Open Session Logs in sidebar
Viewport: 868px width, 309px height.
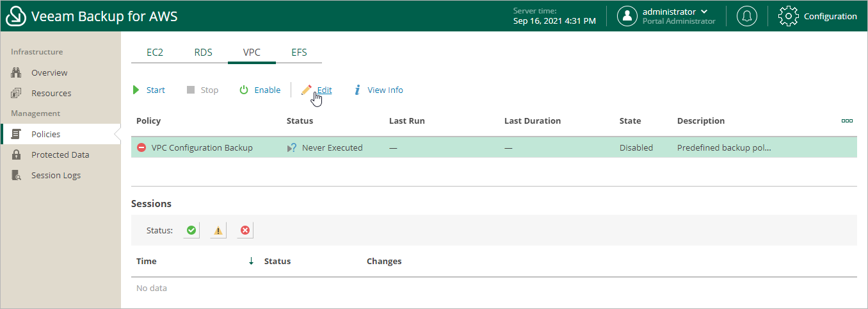tap(56, 175)
